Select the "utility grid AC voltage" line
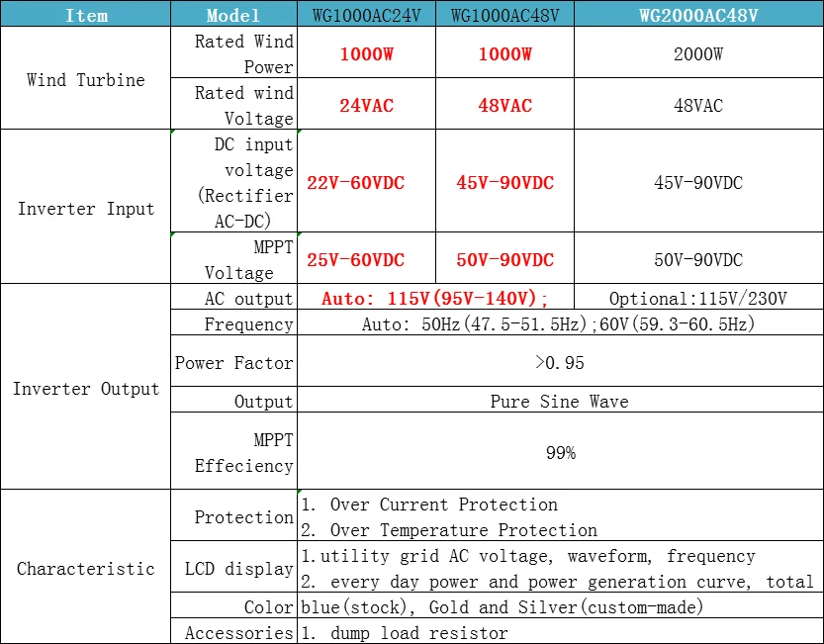Viewport: 824px width, 644px height. click(x=528, y=556)
